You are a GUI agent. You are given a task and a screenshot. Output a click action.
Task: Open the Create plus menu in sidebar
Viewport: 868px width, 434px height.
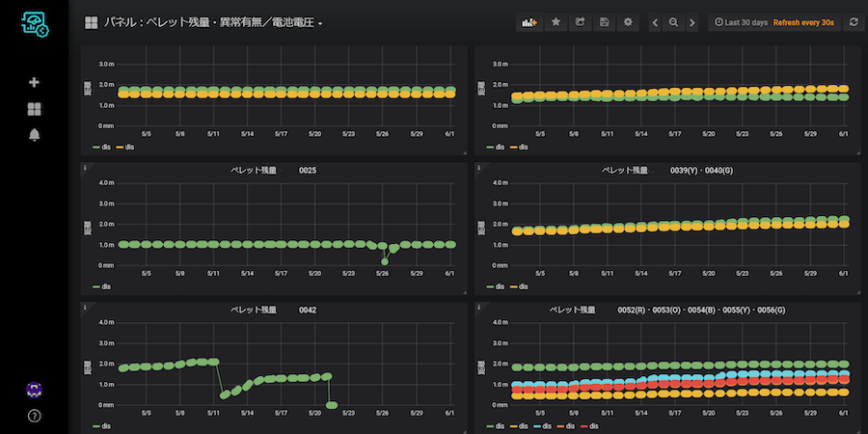click(35, 83)
